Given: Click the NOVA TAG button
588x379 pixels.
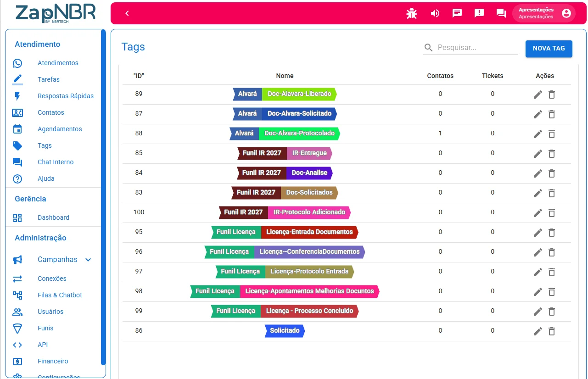Looking at the screenshot, I should coord(549,49).
